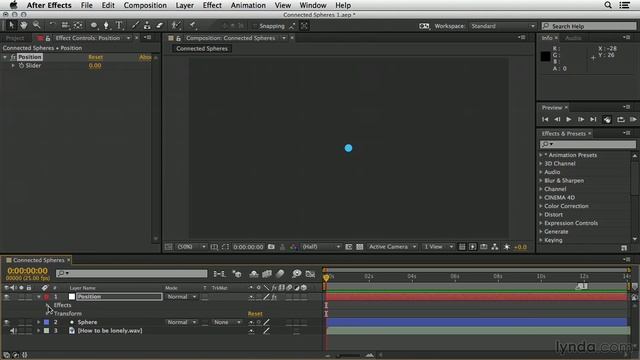Switch to the Audio panel tab
This screenshot has height=360, width=640.
[573, 38]
